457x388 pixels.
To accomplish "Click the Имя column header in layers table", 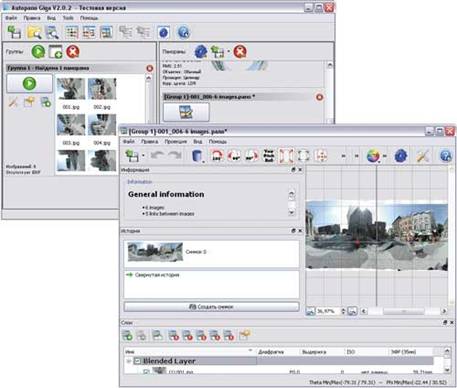I will point(190,352).
